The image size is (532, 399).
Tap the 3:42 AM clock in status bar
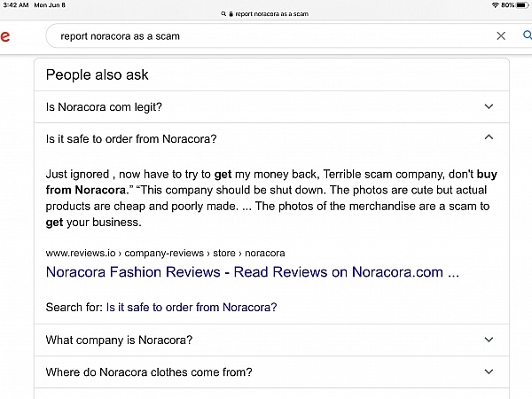16,5
